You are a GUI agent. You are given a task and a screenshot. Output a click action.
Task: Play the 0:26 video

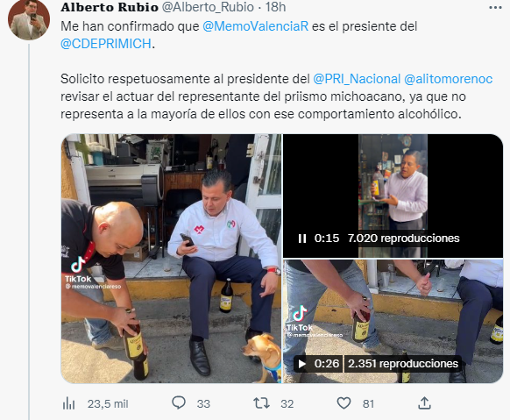(x=302, y=364)
